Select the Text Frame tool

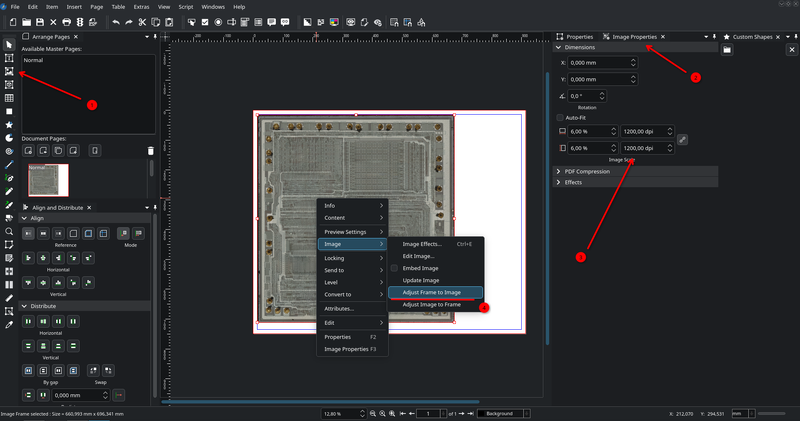click(9, 58)
